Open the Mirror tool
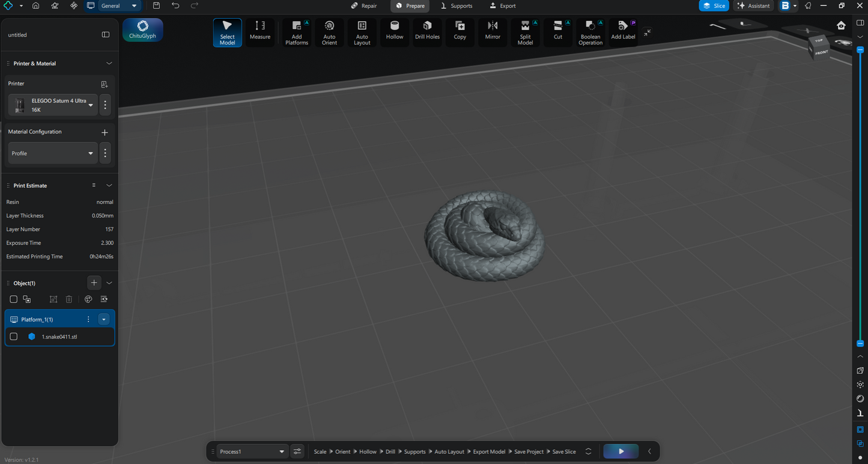 tap(493, 32)
